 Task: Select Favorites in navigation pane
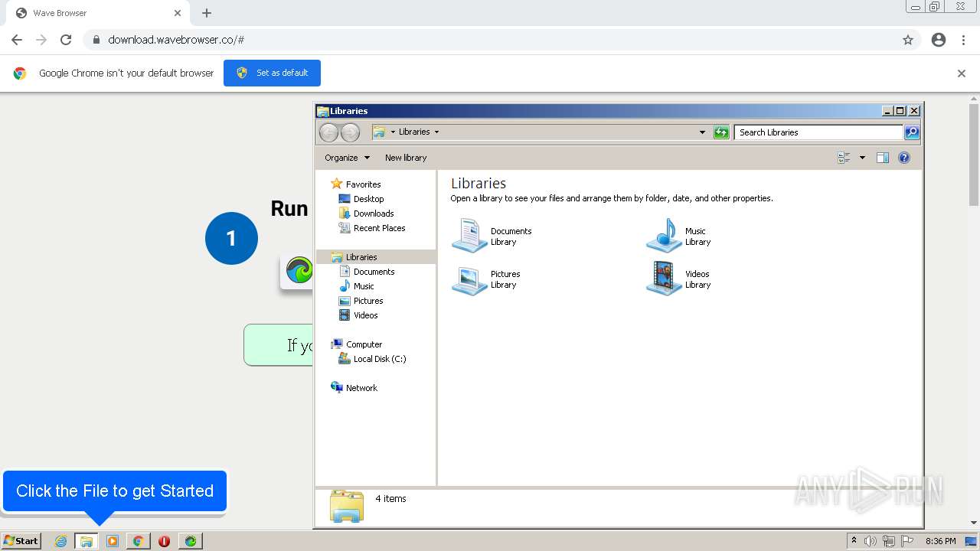(x=363, y=184)
